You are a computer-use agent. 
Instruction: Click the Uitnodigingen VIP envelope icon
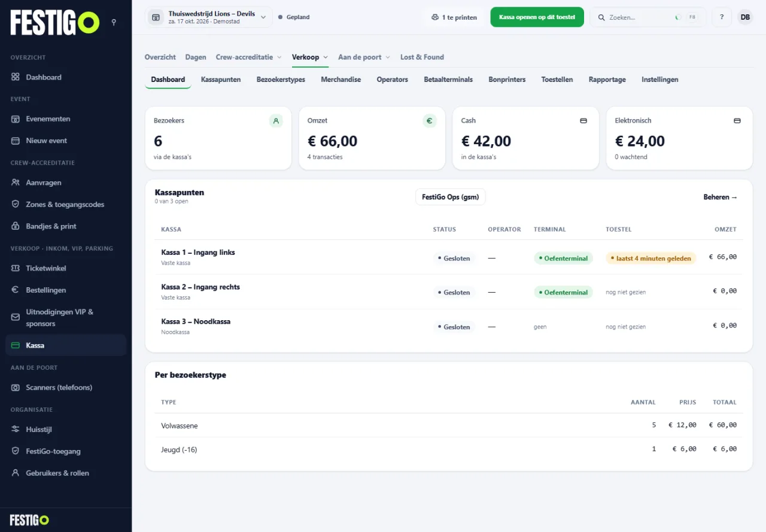click(x=16, y=318)
